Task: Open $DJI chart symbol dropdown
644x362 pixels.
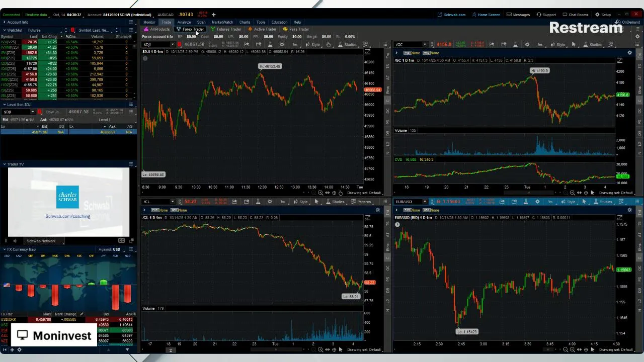Action: [174, 44]
